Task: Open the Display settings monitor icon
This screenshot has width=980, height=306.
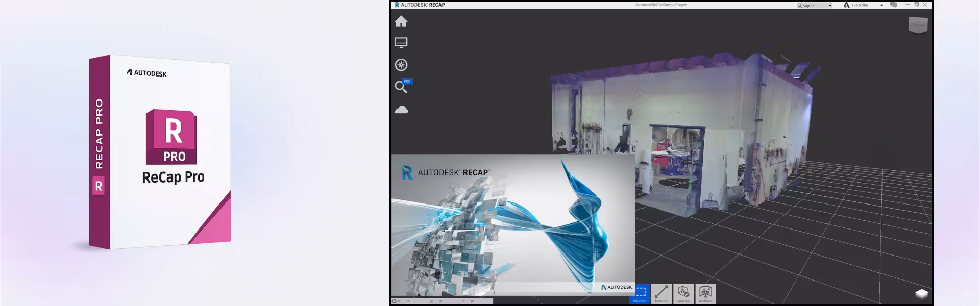Action: (401, 43)
